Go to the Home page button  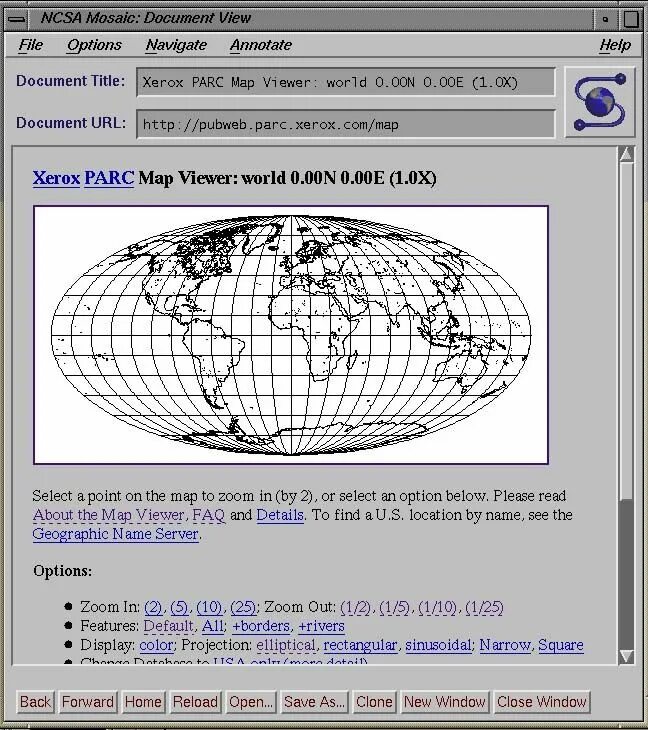[143, 702]
